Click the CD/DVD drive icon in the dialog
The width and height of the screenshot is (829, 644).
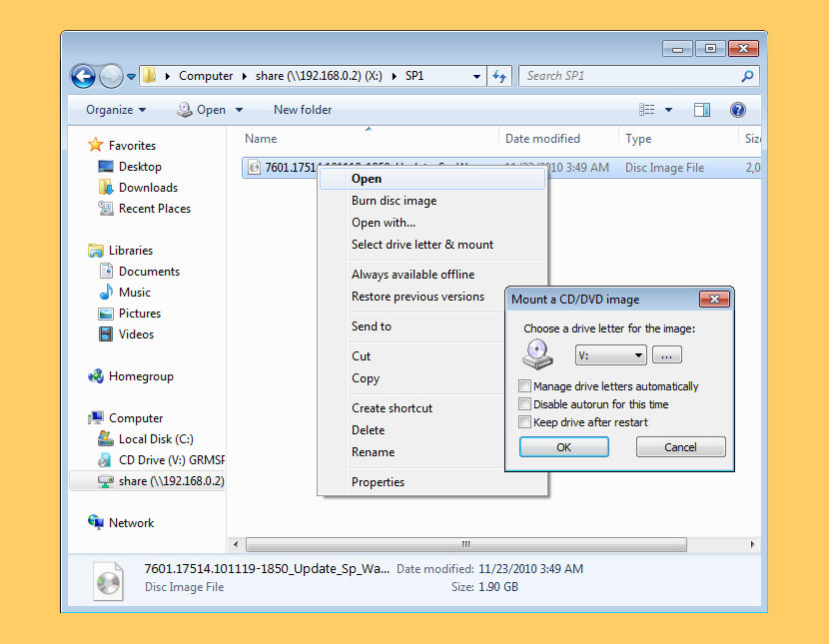(x=536, y=354)
